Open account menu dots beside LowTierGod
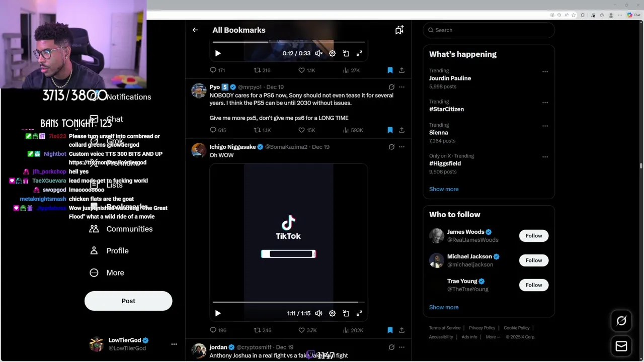 [174, 344]
